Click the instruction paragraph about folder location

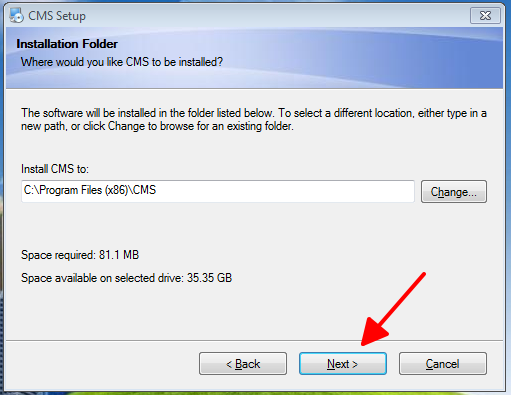tap(254, 120)
